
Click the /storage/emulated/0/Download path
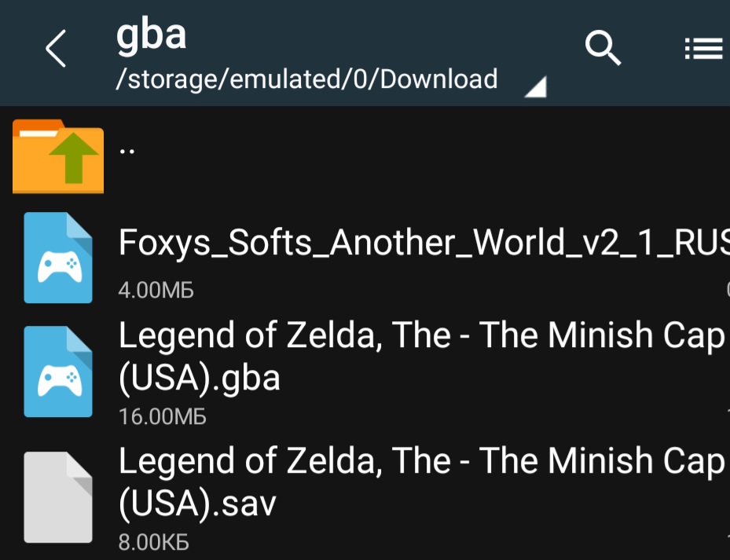click(x=306, y=79)
